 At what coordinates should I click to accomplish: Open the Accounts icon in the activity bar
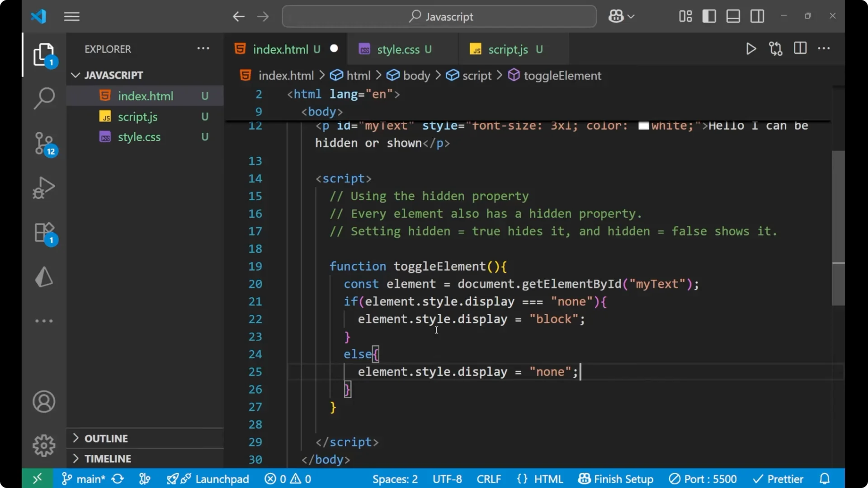coord(44,402)
